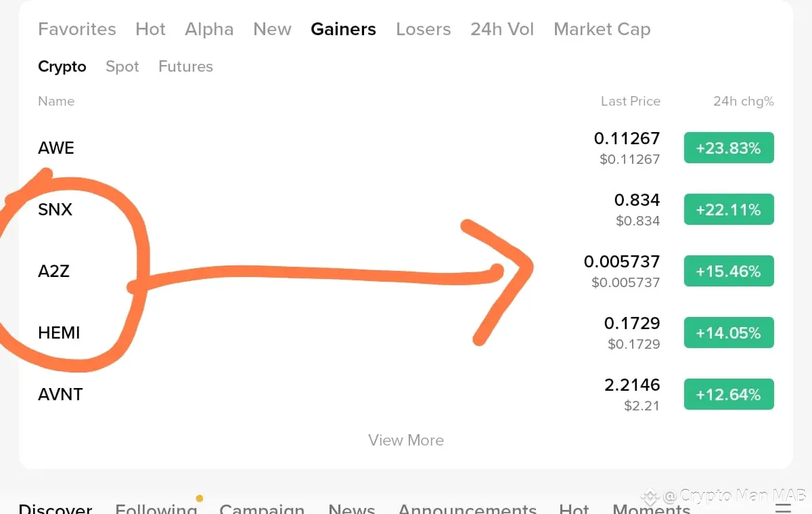The image size is (812, 514).
Task: Open the hamburger menu icon at bottom right
Action: [783, 508]
